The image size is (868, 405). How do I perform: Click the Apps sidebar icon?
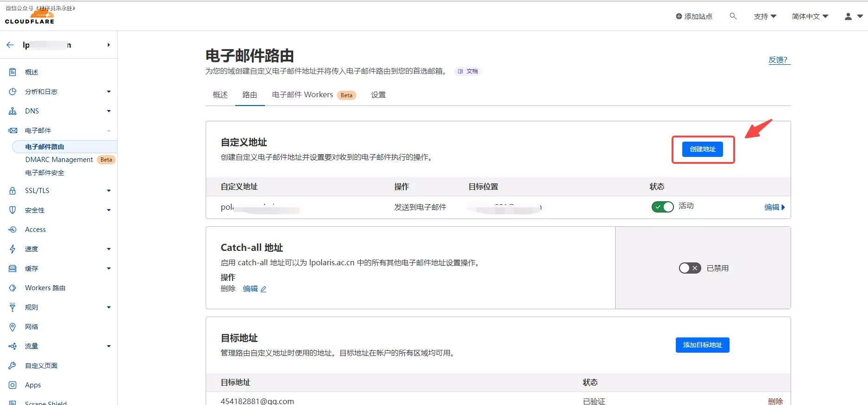[x=13, y=385]
